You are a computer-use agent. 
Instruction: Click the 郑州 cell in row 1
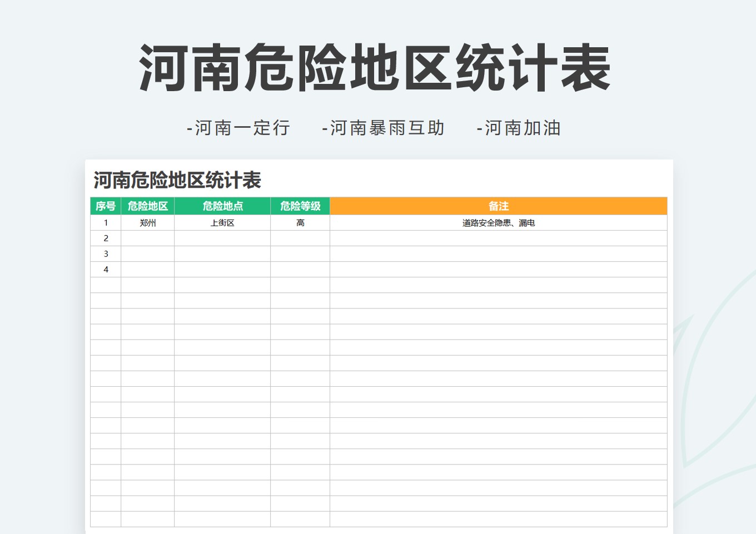[x=147, y=222]
